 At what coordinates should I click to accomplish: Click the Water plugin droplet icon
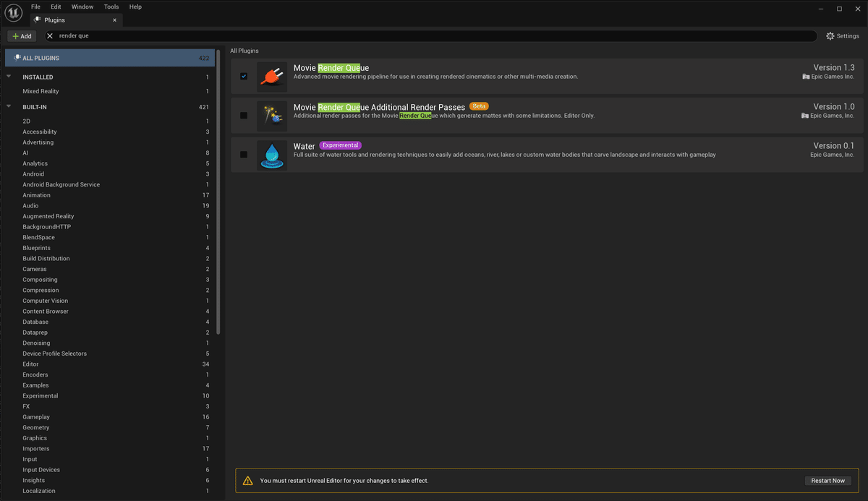[272, 155]
